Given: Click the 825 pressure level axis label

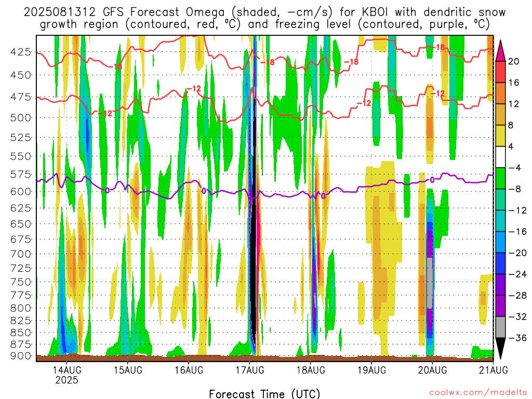Looking at the screenshot, I should pos(21,321).
